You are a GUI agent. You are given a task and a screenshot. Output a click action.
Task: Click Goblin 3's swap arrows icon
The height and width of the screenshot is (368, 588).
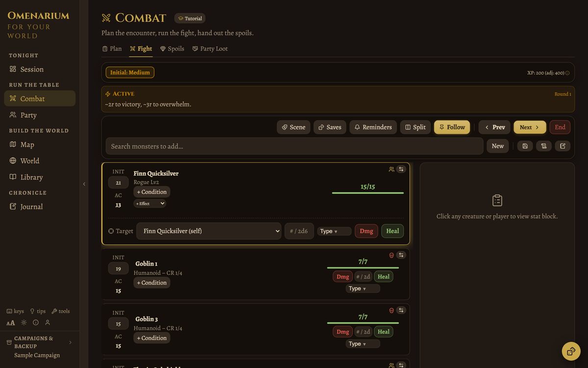click(x=401, y=311)
